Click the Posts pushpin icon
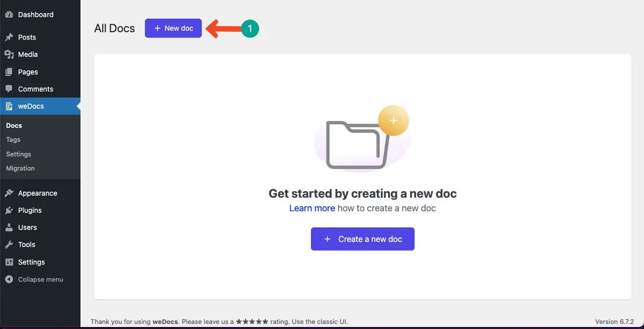Screen dimensions: 644x329 pyautogui.click(x=9, y=37)
